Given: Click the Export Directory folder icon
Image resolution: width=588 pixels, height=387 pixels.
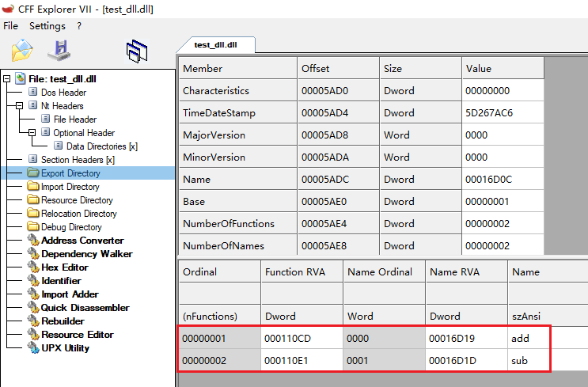Looking at the screenshot, I should (33, 173).
